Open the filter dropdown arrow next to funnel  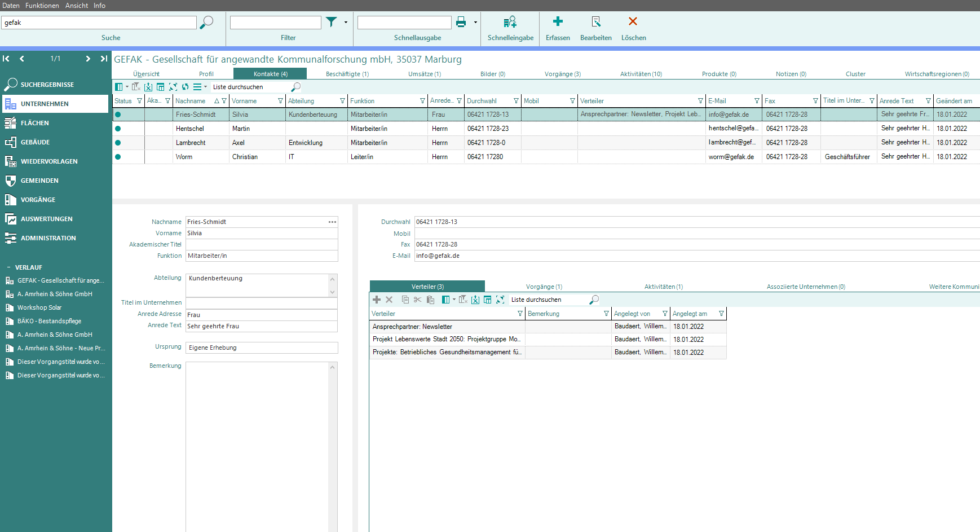pyautogui.click(x=346, y=23)
